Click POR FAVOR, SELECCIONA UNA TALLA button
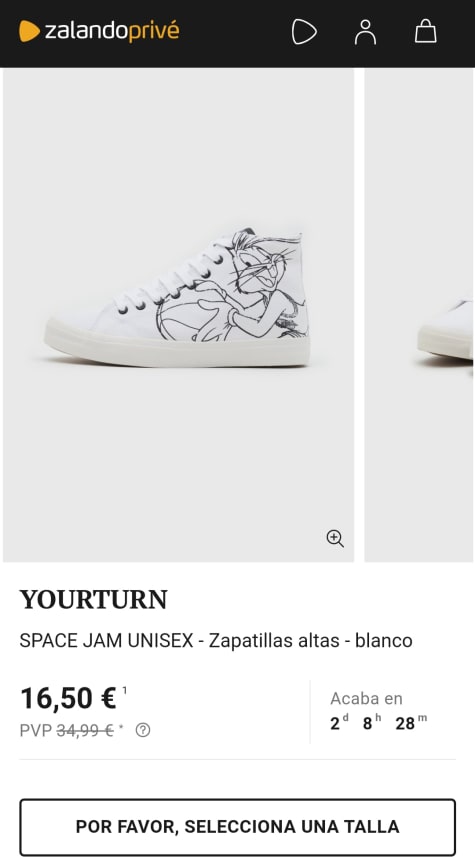Image resolution: width=475 pixels, height=857 pixels. coord(237,826)
